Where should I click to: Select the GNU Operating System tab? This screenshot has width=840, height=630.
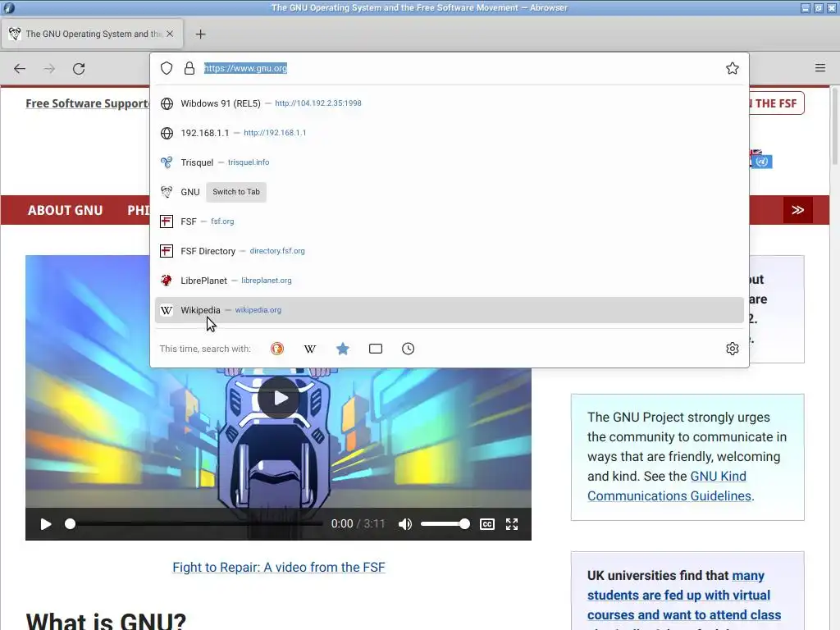[92, 34]
